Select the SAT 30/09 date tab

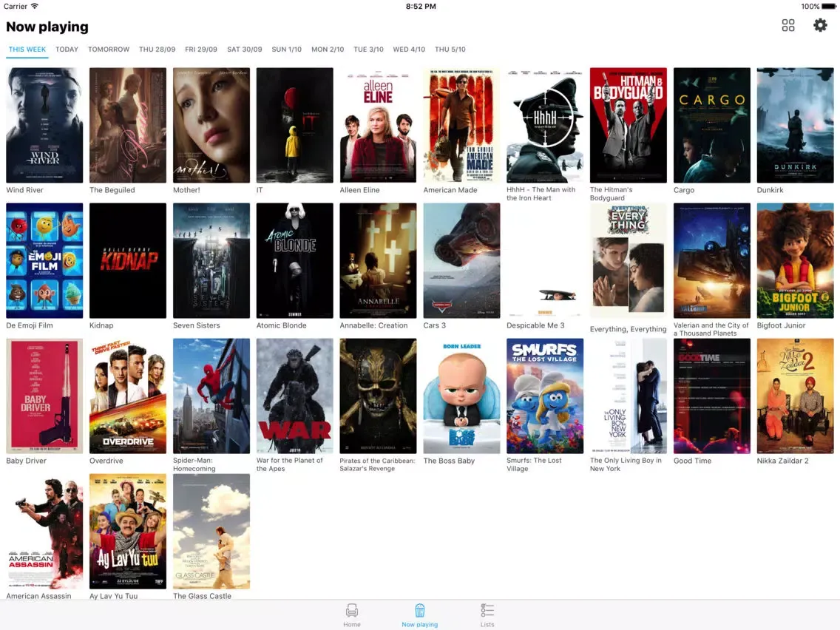[x=244, y=50]
